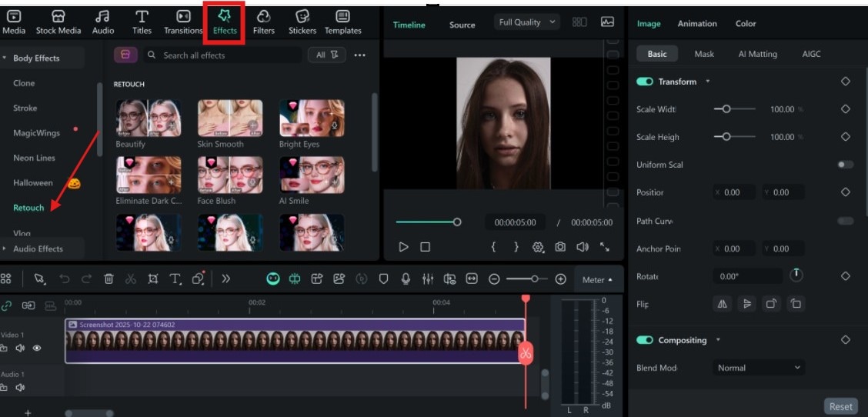Open the Blend Mode Normal dropdown

[x=759, y=368]
